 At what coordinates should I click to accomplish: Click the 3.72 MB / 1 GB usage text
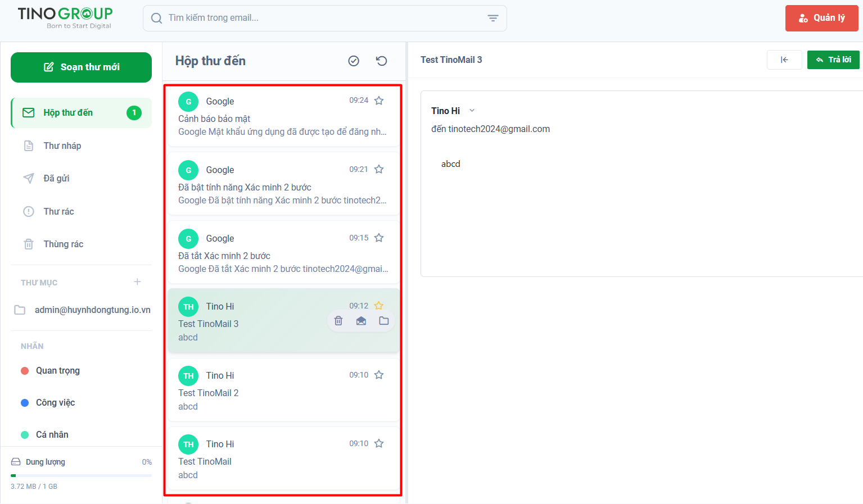[34, 487]
